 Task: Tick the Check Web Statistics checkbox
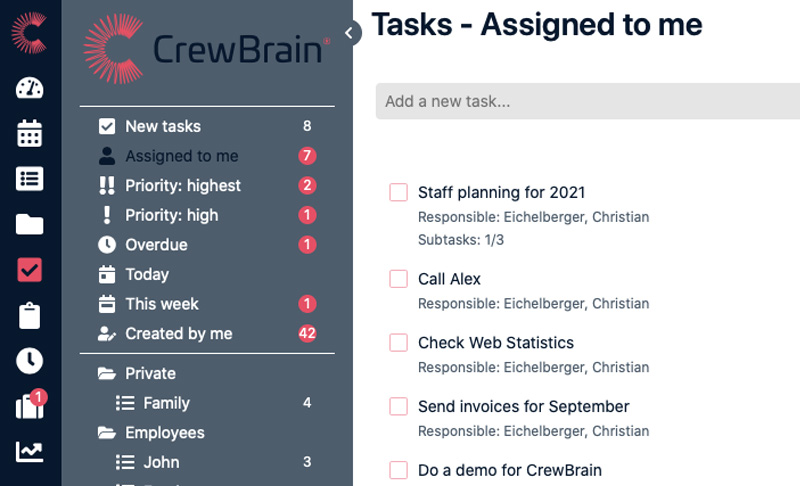(x=398, y=343)
